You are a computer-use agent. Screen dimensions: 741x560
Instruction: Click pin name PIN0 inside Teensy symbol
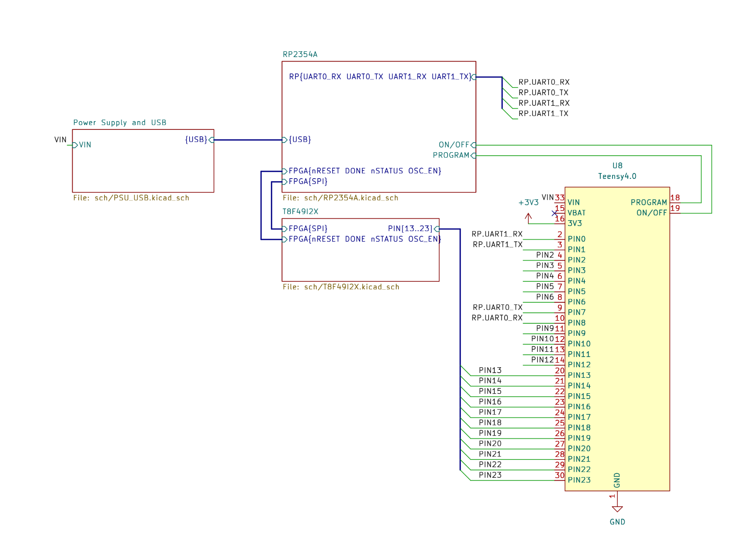coord(576,239)
